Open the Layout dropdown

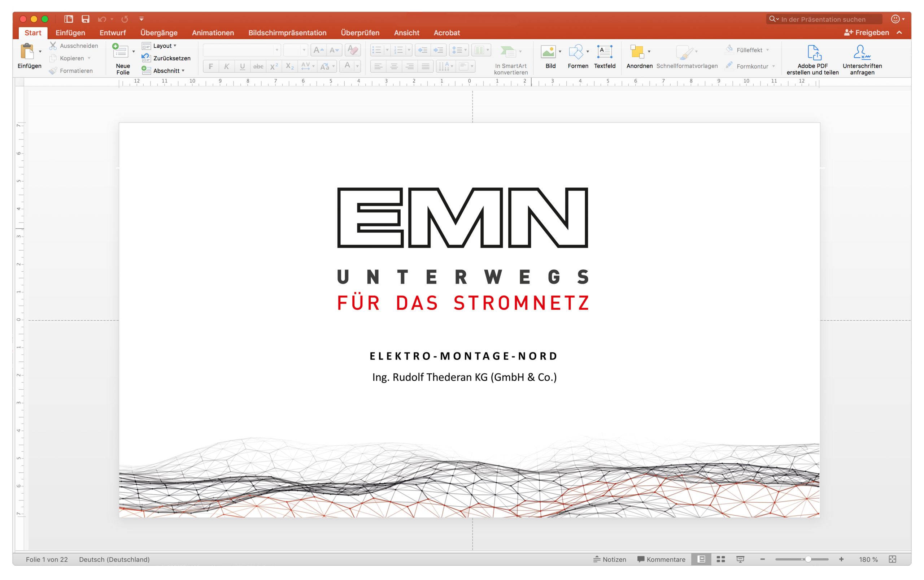coord(159,46)
